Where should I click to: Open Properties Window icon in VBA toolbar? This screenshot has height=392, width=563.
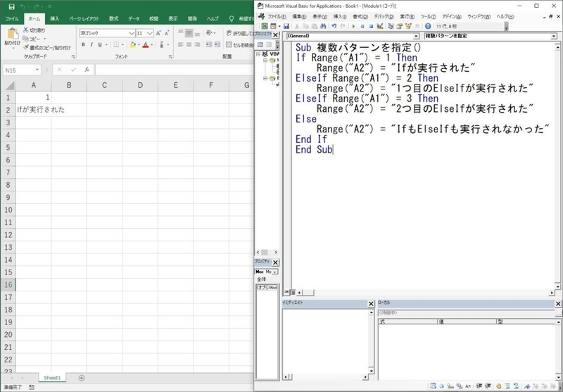click(399, 26)
